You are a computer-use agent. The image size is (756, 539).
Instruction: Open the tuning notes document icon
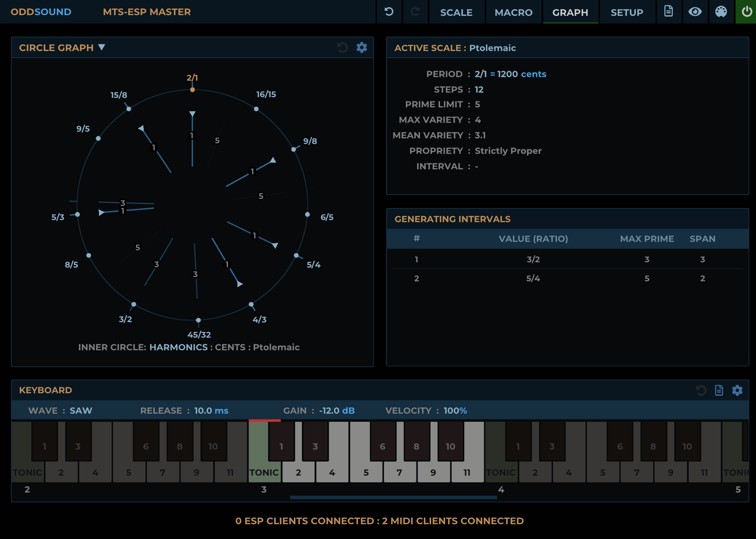click(669, 12)
